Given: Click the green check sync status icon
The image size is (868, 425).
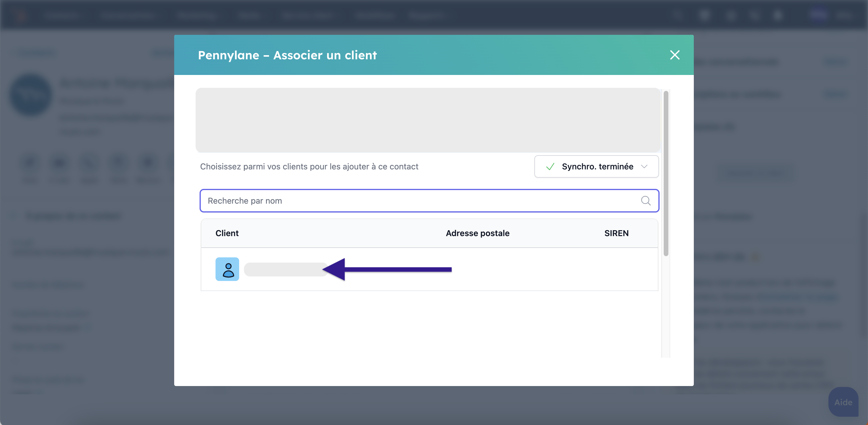Looking at the screenshot, I should click(x=550, y=166).
